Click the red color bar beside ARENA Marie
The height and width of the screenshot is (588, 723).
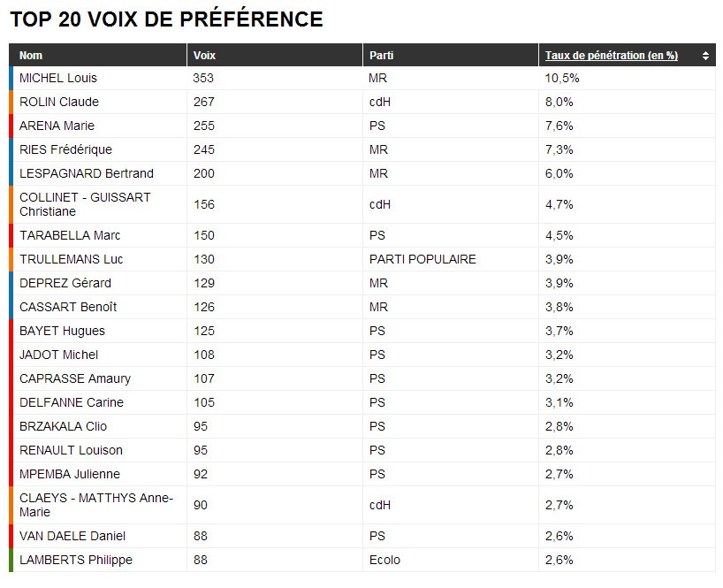click(11, 126)
